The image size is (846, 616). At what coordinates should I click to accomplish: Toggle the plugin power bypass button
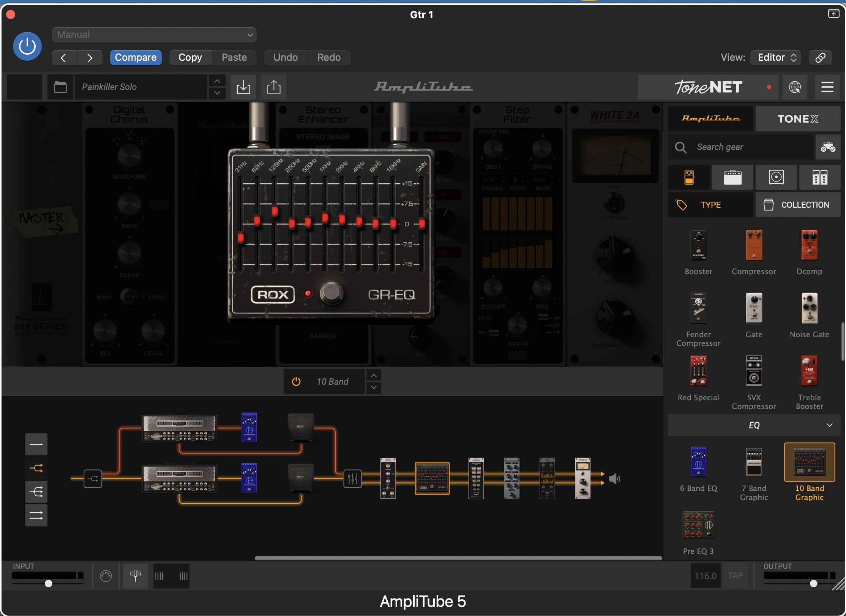27,46
